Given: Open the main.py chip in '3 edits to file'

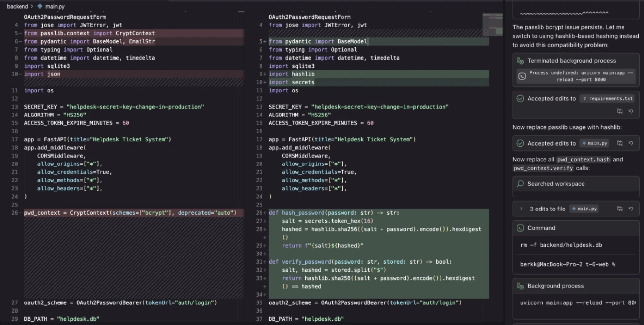Looking at the screenshot, I should pos(584,209).
